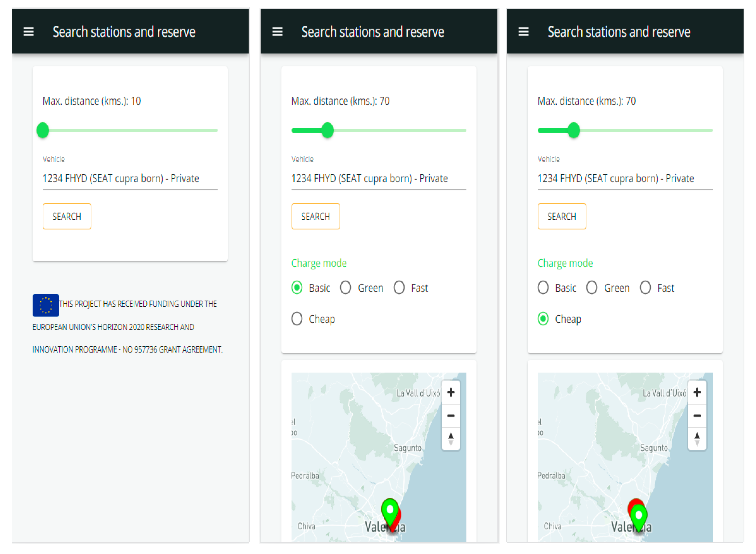Select Green charge mode in the middle panel
756x554 pixels.
tap(345, 288)
